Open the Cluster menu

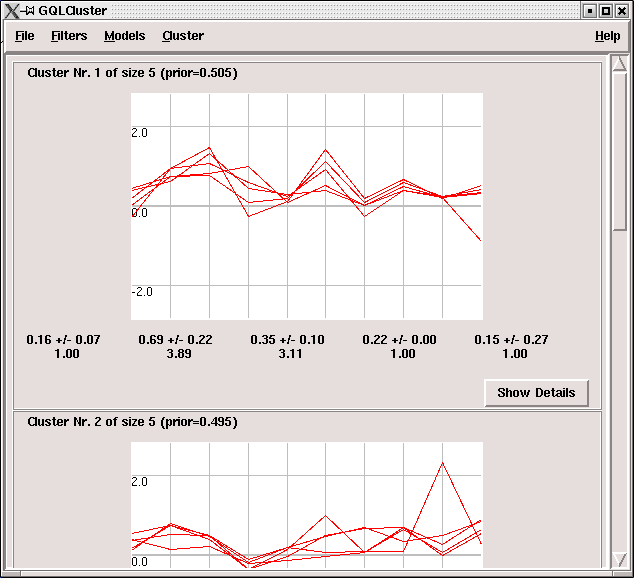coord(183,36)
